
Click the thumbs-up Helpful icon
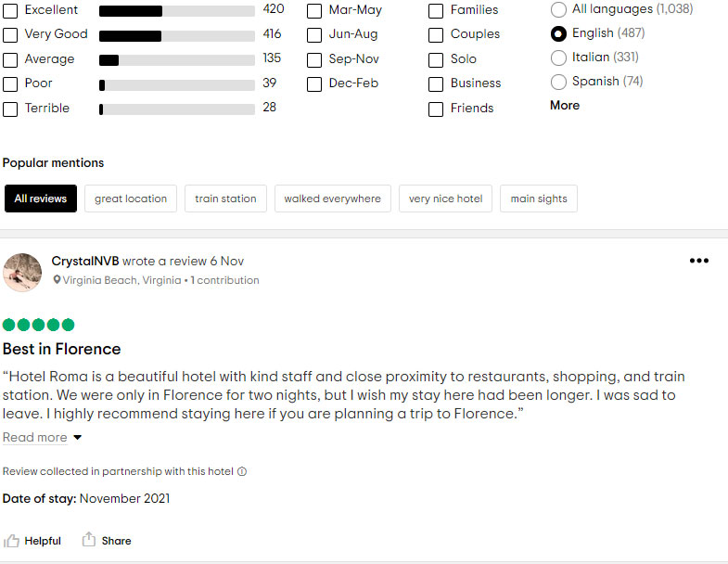click(x=12, y=540)
